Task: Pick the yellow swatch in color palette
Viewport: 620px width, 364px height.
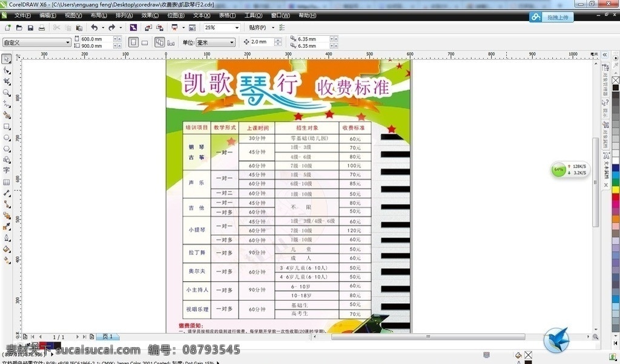Action: click(616, 189)
